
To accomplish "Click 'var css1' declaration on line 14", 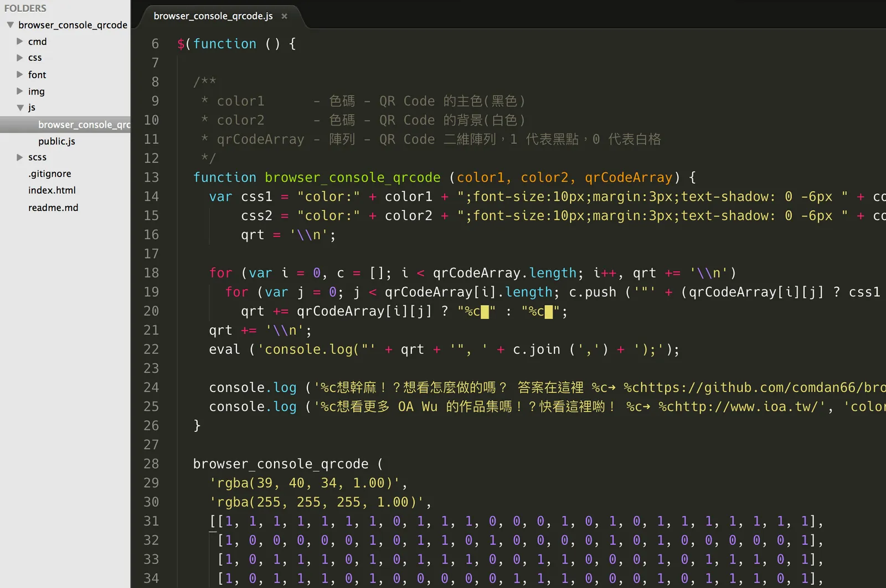I will [240, 197].
